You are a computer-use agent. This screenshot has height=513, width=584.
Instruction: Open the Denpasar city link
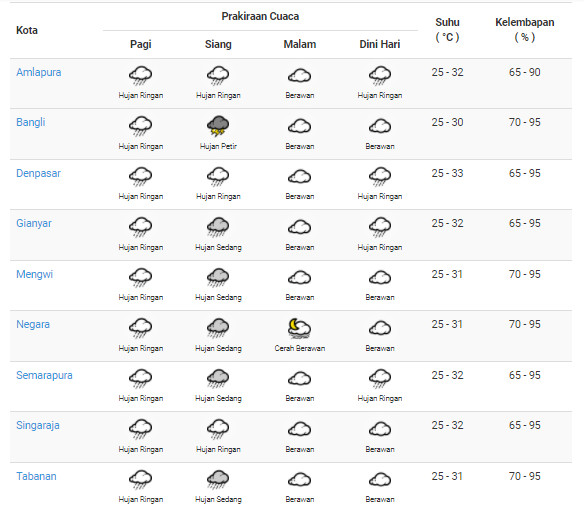38,173
